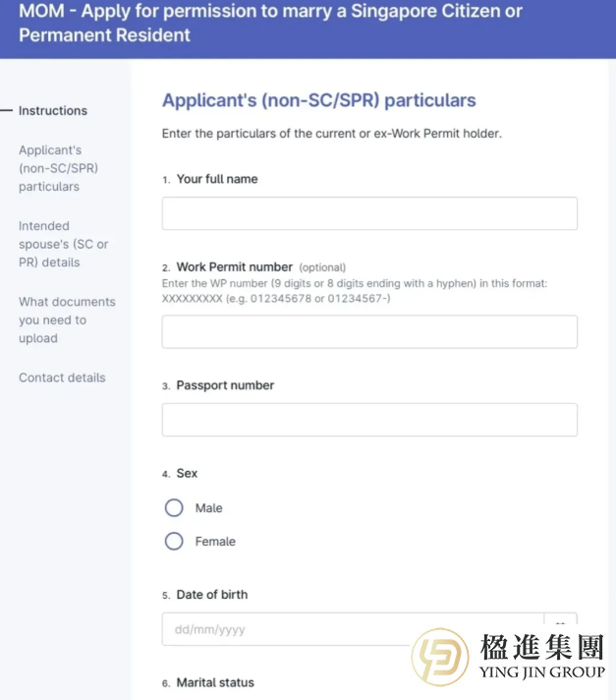Click the gold Ying Jin Group logo emblem
Viewport: 616px width, 700px height.
[x=440, y=657]
